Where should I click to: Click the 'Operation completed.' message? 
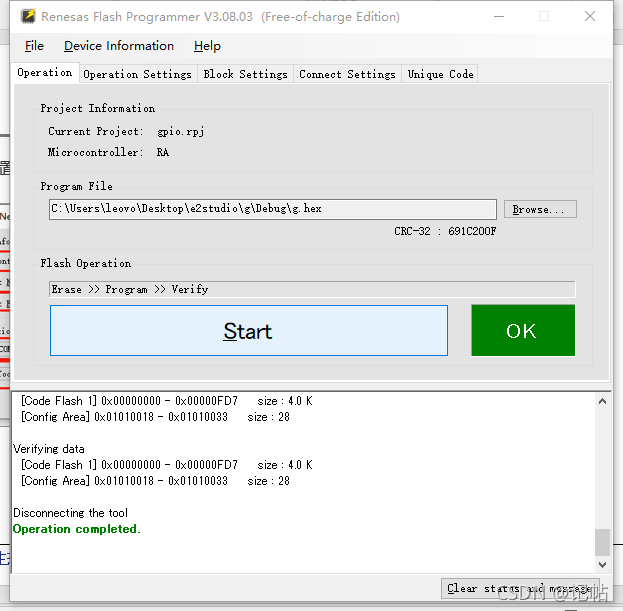point(77,529)
